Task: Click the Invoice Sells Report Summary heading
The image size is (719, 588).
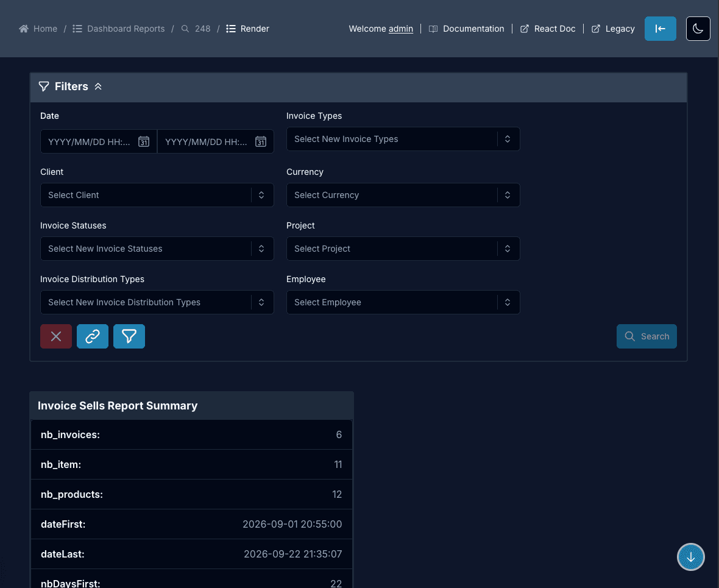Action: coord(118,406)
